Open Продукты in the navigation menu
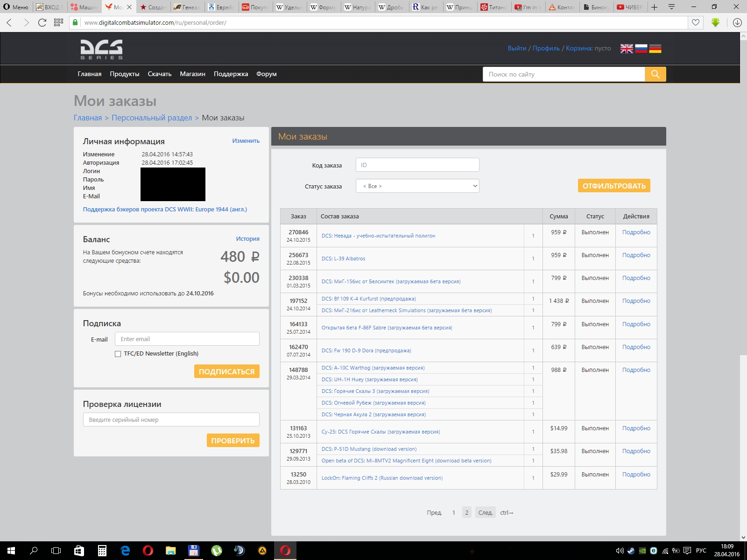 [125, 74]
